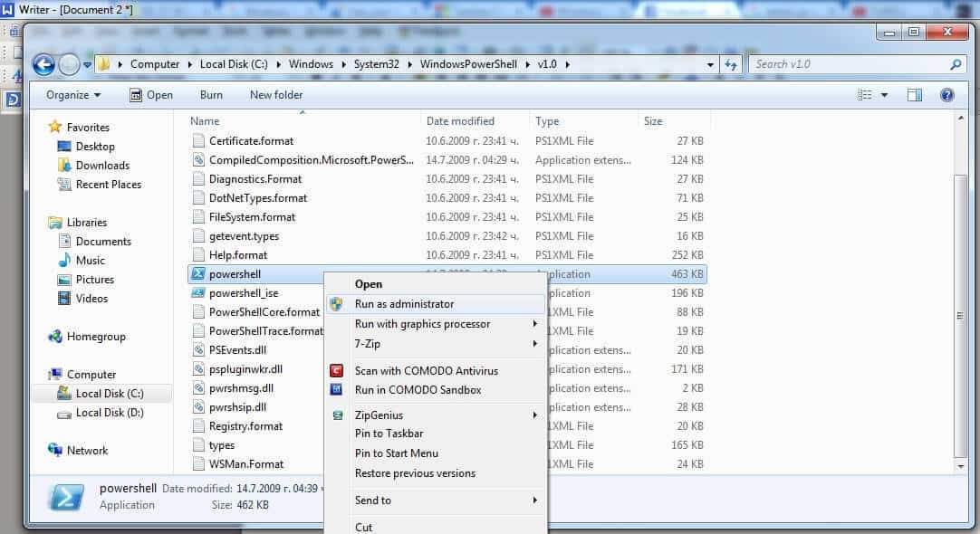The height and width of the screenshot is (534, 980).
Task: Open the 7-Zip submenu
Action: 436,344
